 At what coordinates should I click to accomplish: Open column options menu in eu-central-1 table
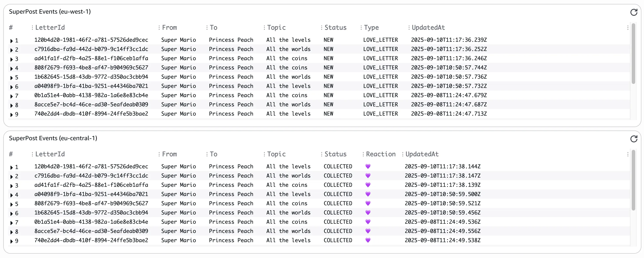point(628,154)
